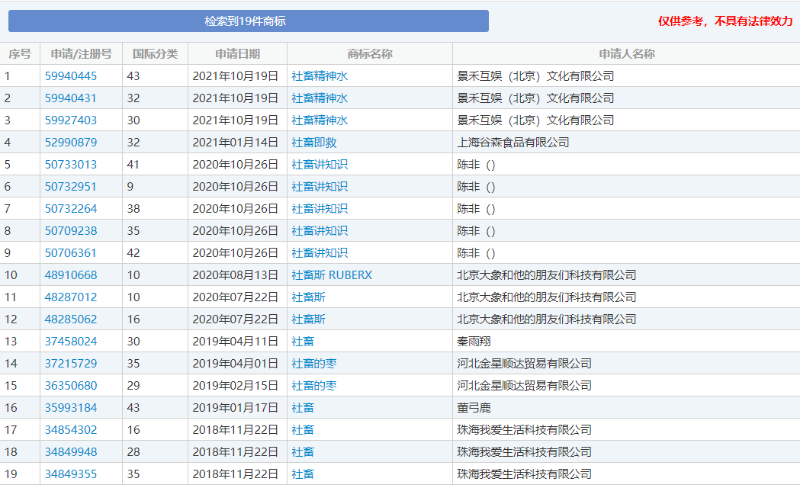Screen dimensions: 800x488
Task: Click the last row's number 34849355
Action: point(71,474)
